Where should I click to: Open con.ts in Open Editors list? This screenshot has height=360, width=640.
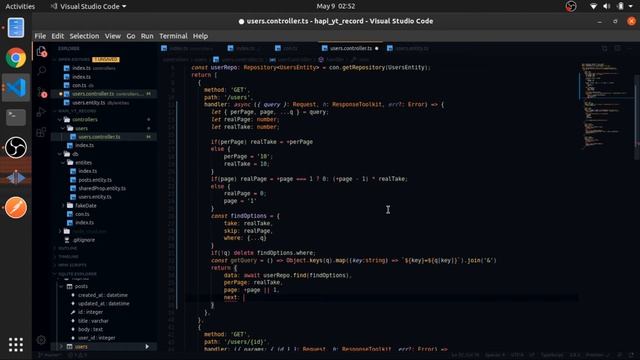[x=104, y=85]
